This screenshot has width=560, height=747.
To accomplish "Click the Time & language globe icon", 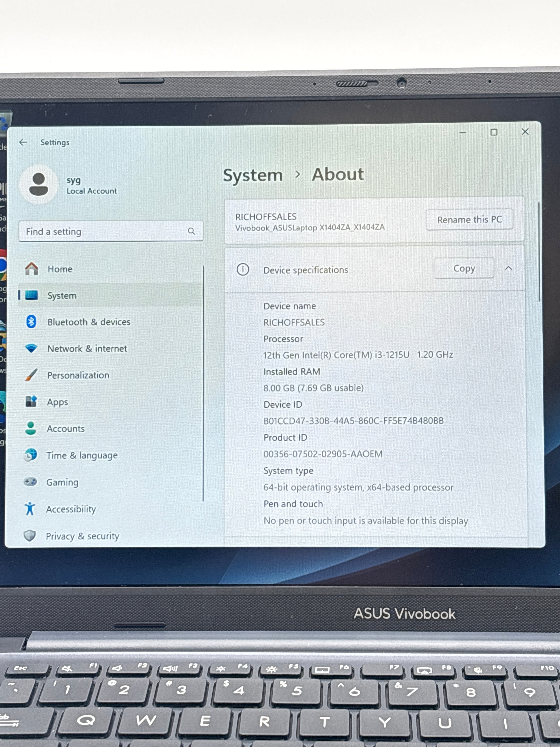I will (x=31, y=455).
